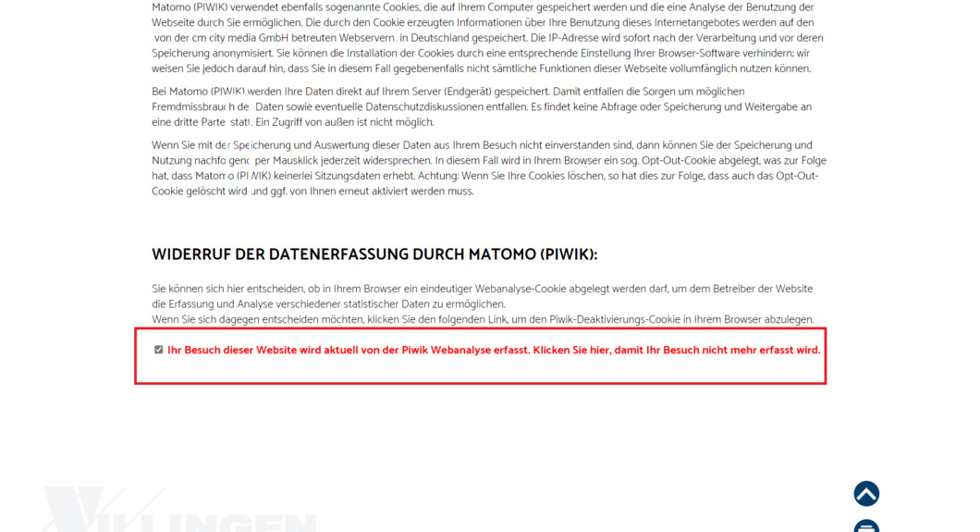980x532 pixels.
Task: Click the blue scroll-to-top arrow icon
Action: [866, 493]
